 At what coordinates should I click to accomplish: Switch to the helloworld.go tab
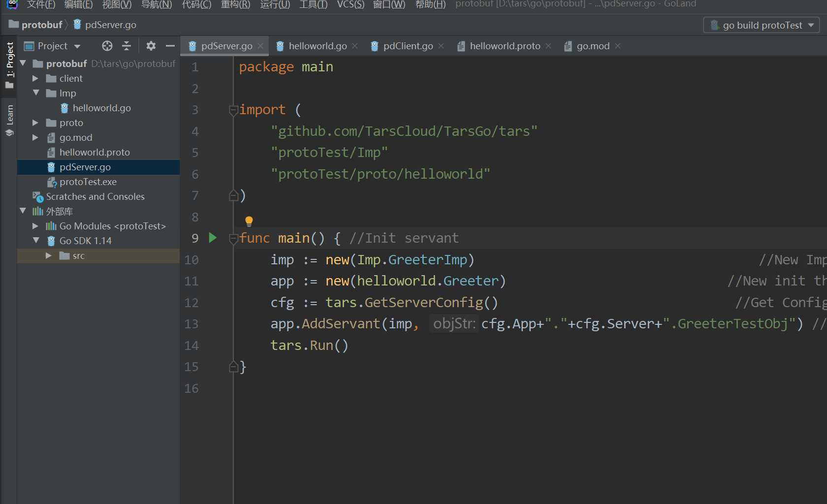318,46
